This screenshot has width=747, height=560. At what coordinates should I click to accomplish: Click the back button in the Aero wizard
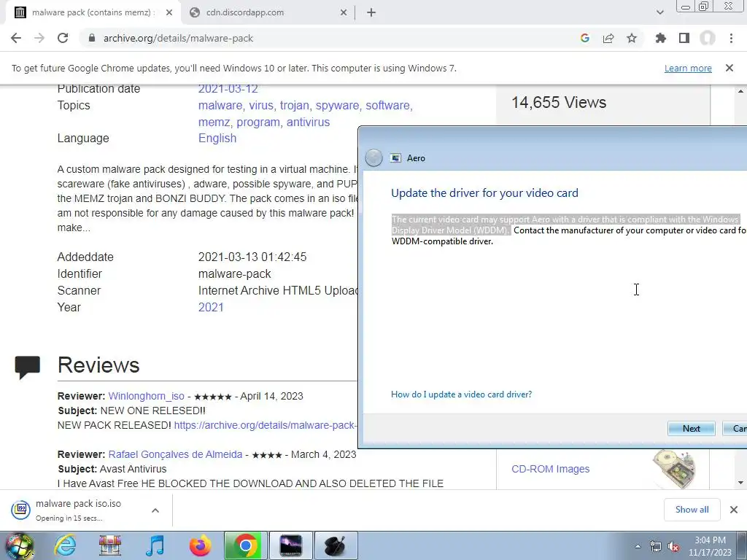point(374,157)
